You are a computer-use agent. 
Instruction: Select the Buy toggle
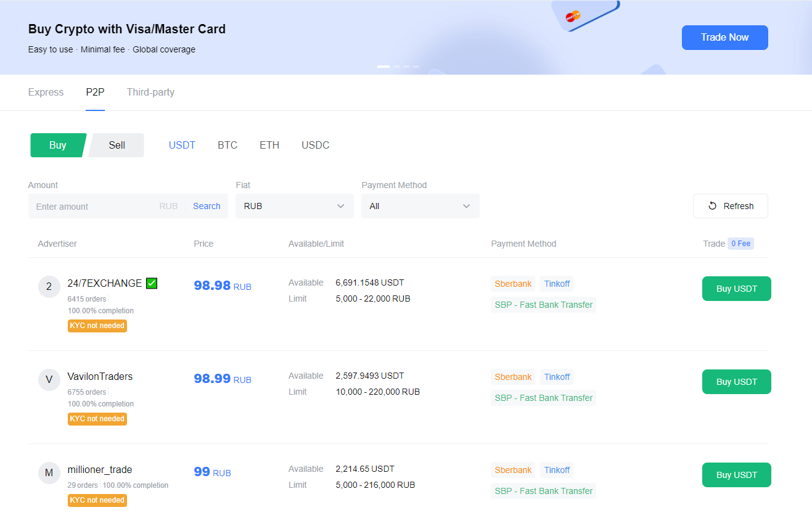(x=58, y=146)
